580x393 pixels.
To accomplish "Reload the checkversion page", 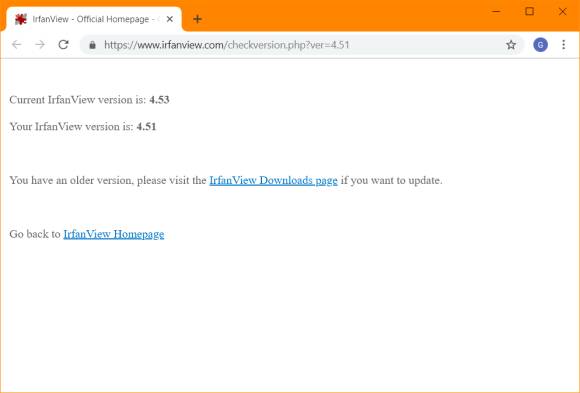I will [x=64, y=45].
